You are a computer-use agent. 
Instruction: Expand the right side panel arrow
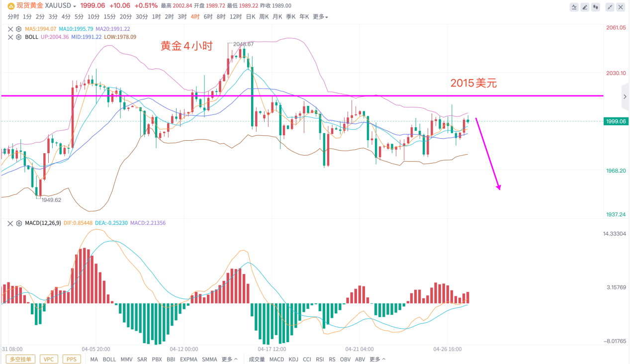[x=625, y=96]
